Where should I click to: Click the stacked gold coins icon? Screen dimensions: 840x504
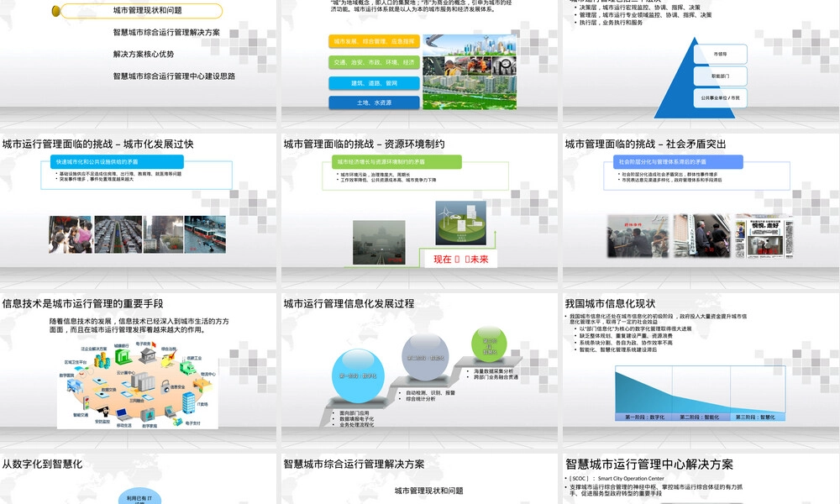click(x=102, y=360)
